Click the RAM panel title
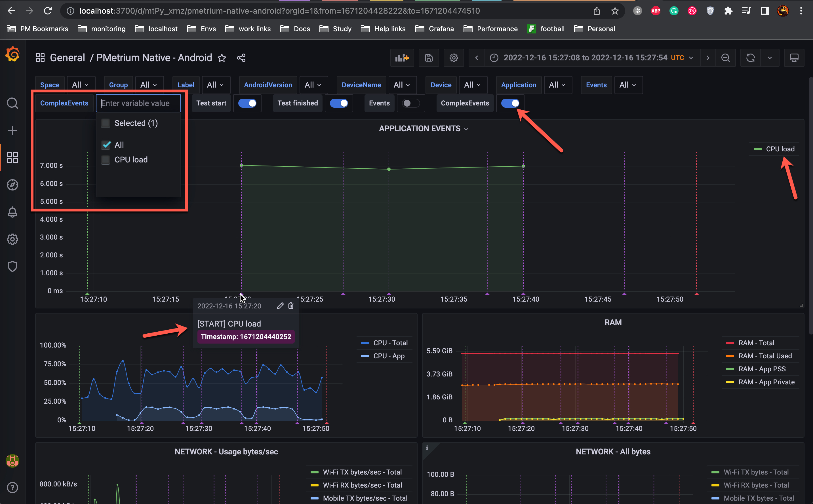Screen dimensions: 813x504 pyautogui.click(x=613, y=322)
